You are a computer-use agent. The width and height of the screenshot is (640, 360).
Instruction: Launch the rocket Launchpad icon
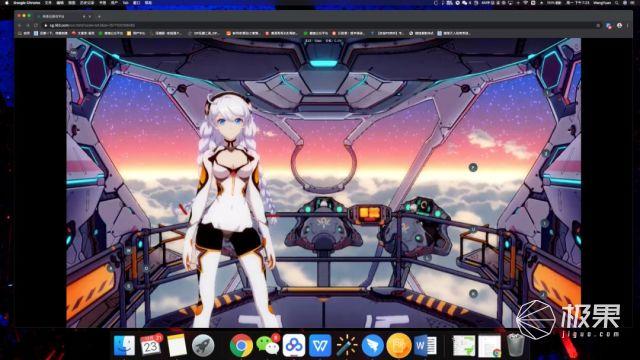203,345
